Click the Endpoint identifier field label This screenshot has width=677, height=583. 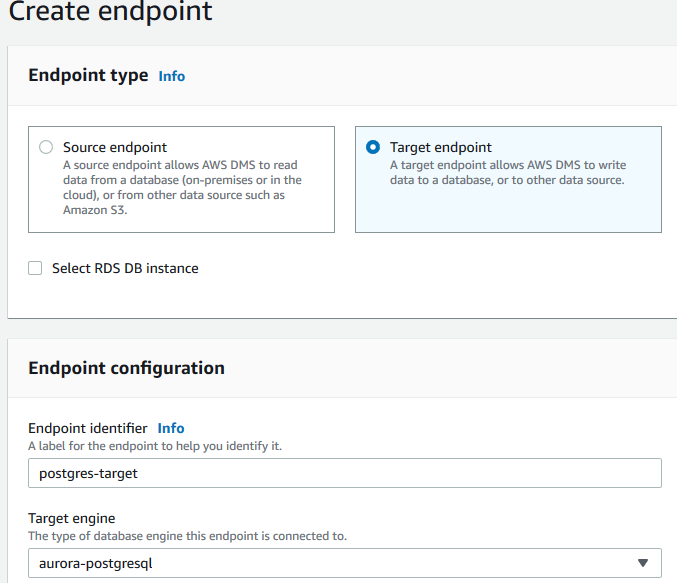pos(88,428)
